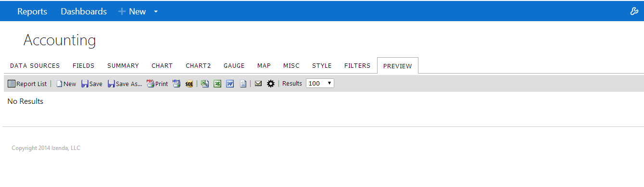Open Dashboards in top navigation
This screenshot has height=187, width=644.
84,12
